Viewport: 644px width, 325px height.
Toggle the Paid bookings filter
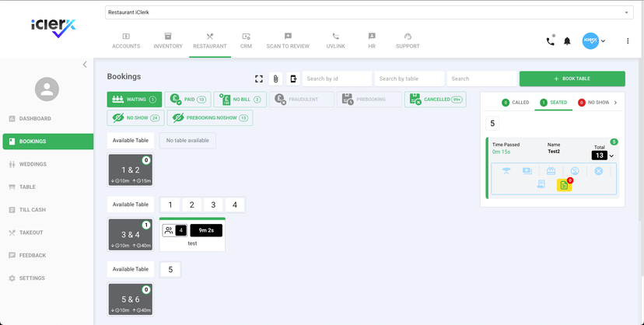(187, 100)
